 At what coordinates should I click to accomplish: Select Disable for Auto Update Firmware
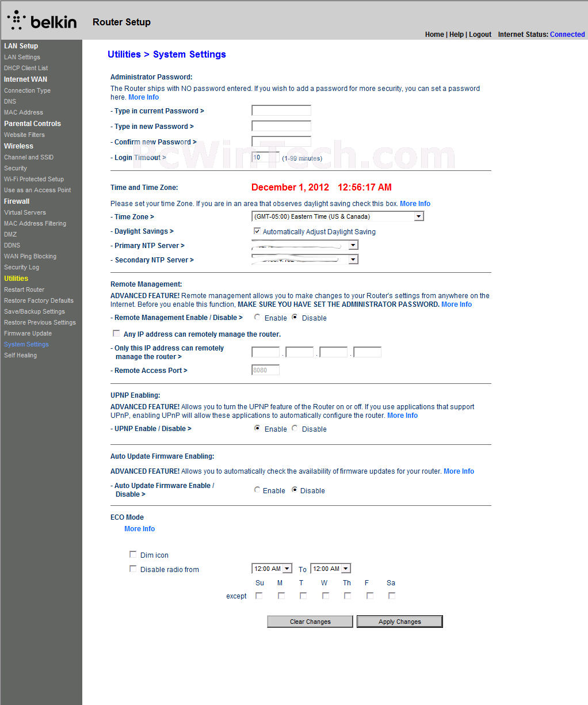295,490
